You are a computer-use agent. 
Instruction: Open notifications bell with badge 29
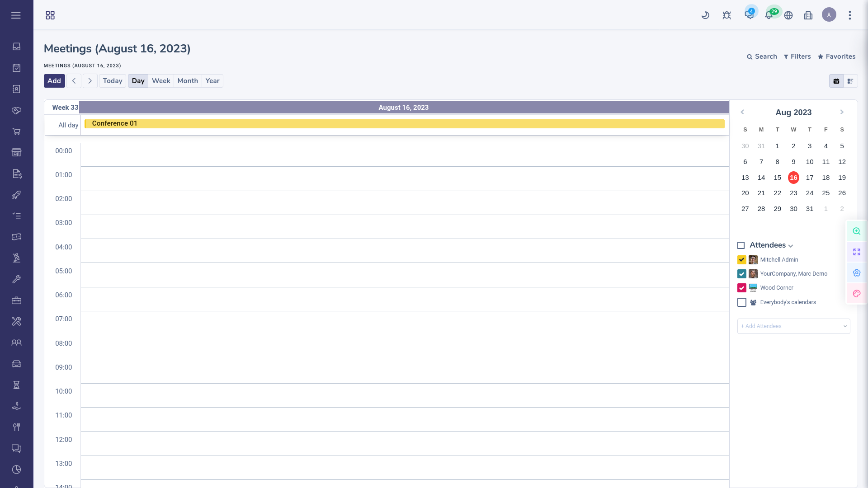pos(769,14)
